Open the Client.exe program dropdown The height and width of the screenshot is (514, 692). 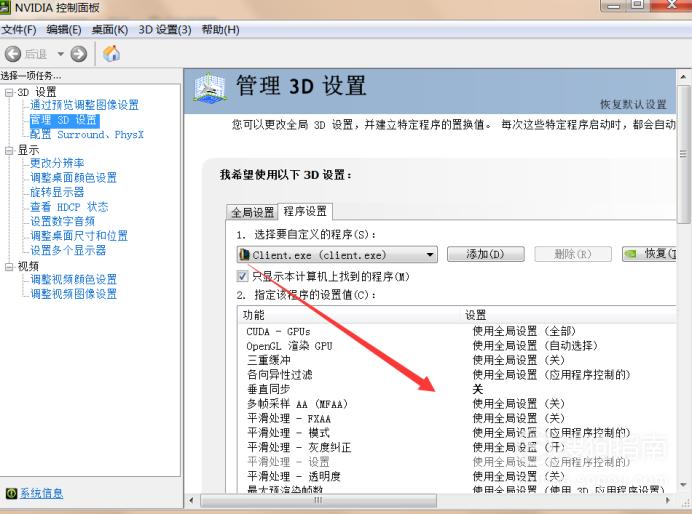pos(337,255)
